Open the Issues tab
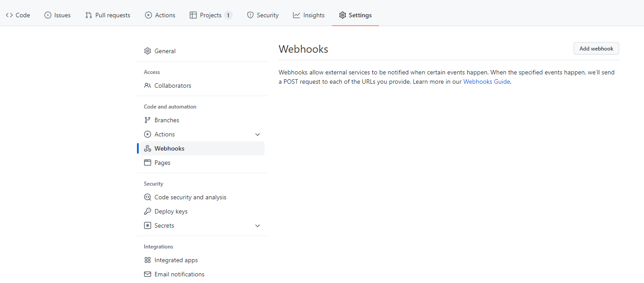This screenshot has height=283, width=644. (x=58, y=15)
